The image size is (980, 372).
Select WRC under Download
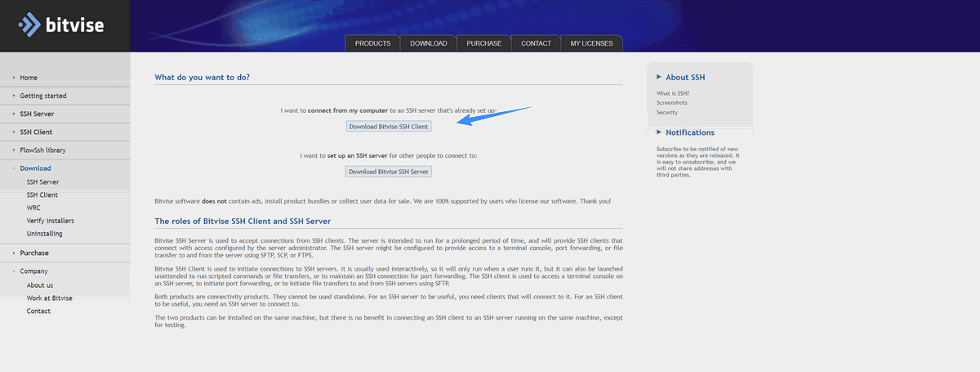pos(33,208)
